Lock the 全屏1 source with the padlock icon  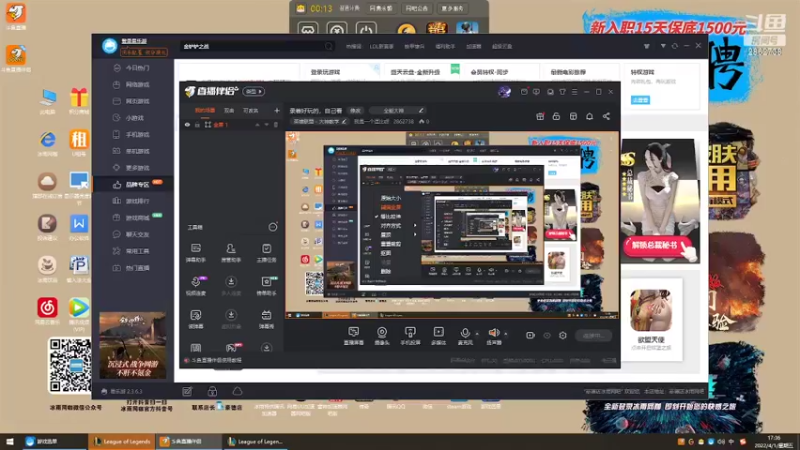[197, 124]
